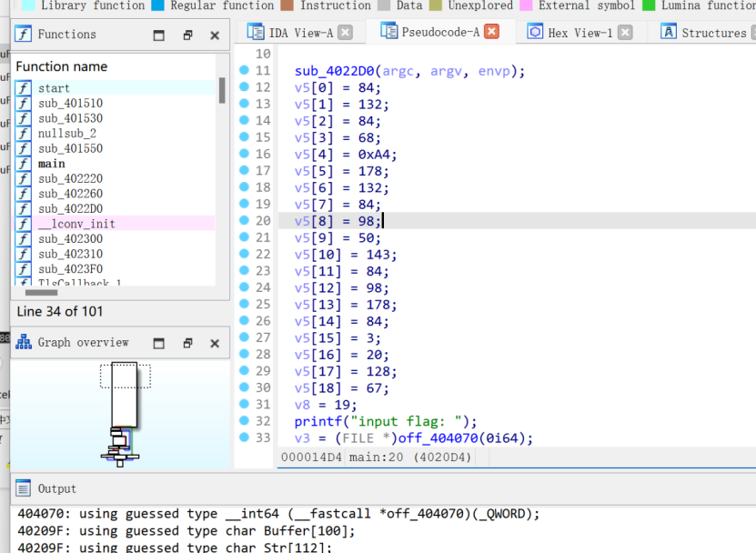Select function sub_402220

click(x=114, y=178)
